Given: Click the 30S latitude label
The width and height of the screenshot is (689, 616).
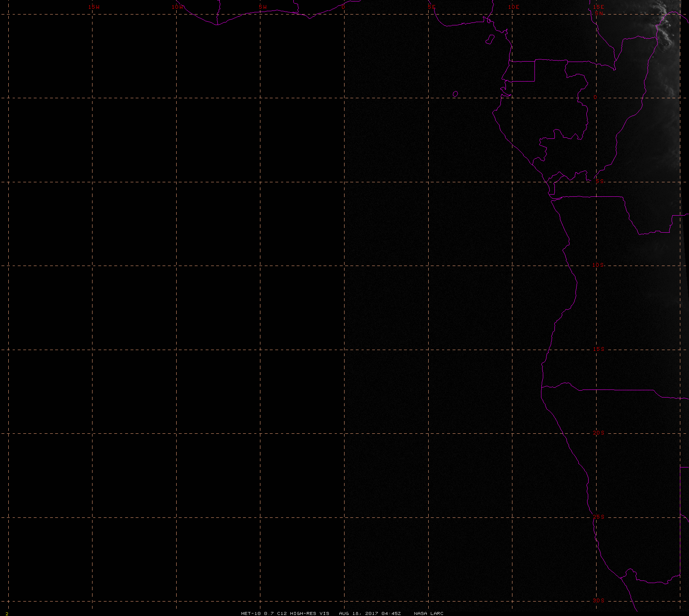Looking at the screenshot, I should tap(599, 600).
